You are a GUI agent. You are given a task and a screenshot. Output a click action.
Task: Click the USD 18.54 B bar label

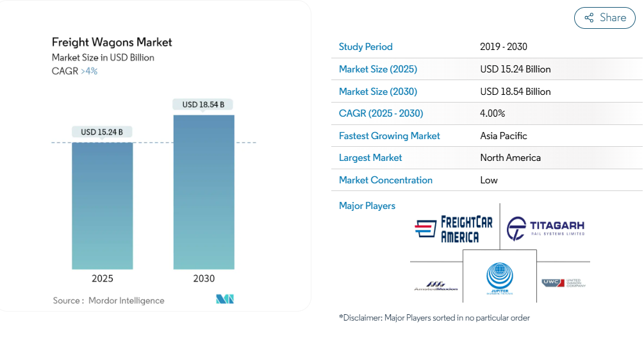tap(203, 104)
